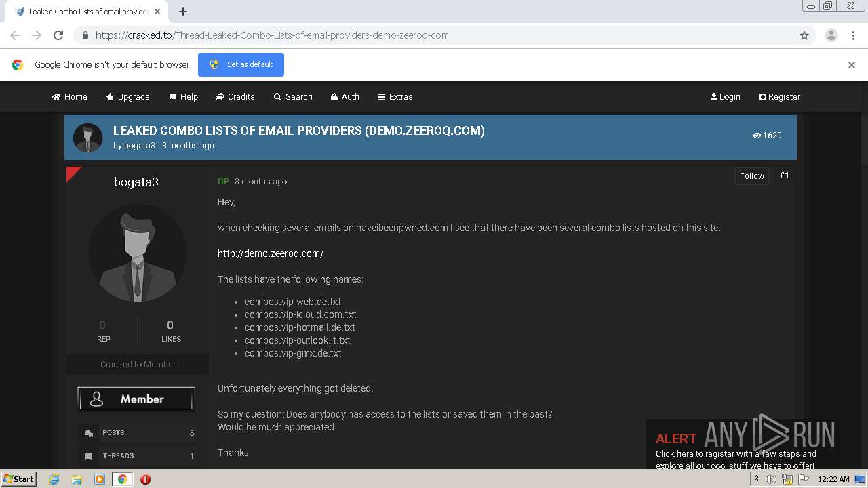Viewport: 868px width, 488px height.
Task: Click bogata3's large avatar image
Action: [x=138, y=253]
